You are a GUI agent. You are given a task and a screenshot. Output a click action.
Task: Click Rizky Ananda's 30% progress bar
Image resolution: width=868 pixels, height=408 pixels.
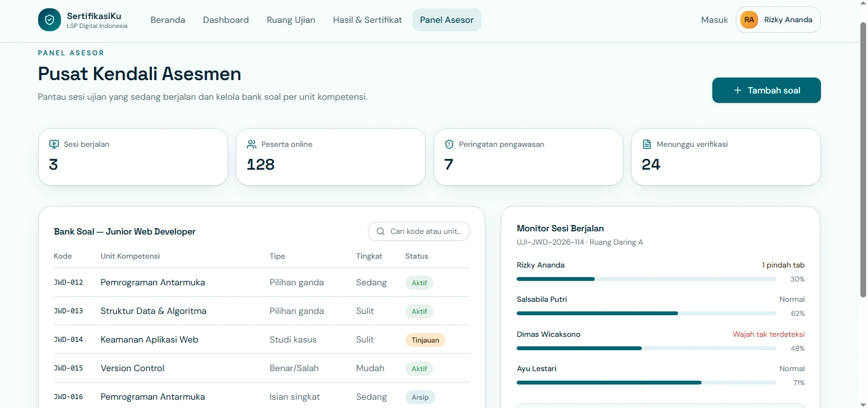646,279
